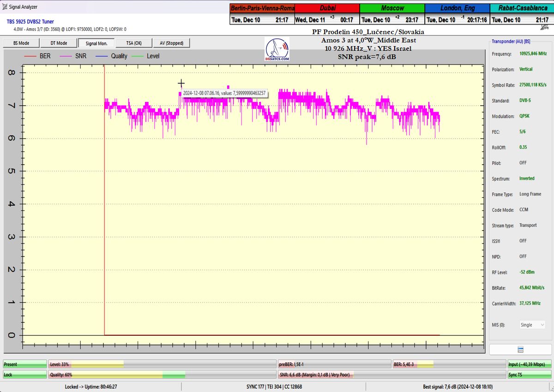Click the Sync TS status indicator
The width and height of the screenshot is (554, 392).
click(x=529, y=375)
